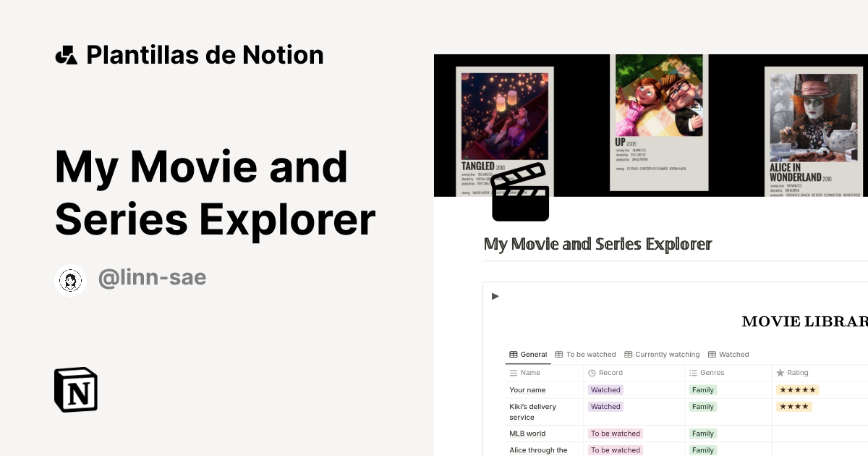This screenshot has height=456, width=868.
Task: Click the General view's table icon
Action: tap(514, 354)
